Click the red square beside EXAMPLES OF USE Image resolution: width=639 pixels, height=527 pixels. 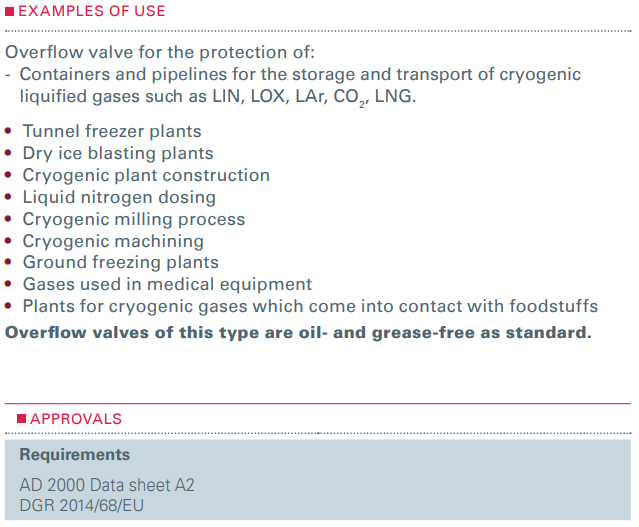[11, 12]
